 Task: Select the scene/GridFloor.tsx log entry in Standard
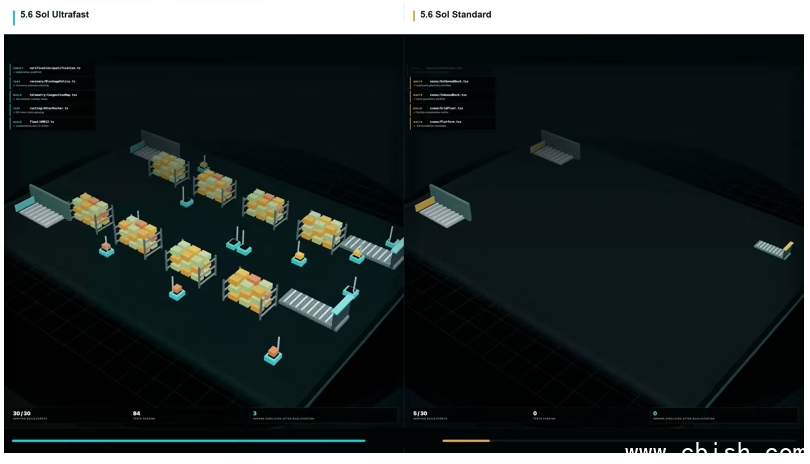click(x=453, y=110)
